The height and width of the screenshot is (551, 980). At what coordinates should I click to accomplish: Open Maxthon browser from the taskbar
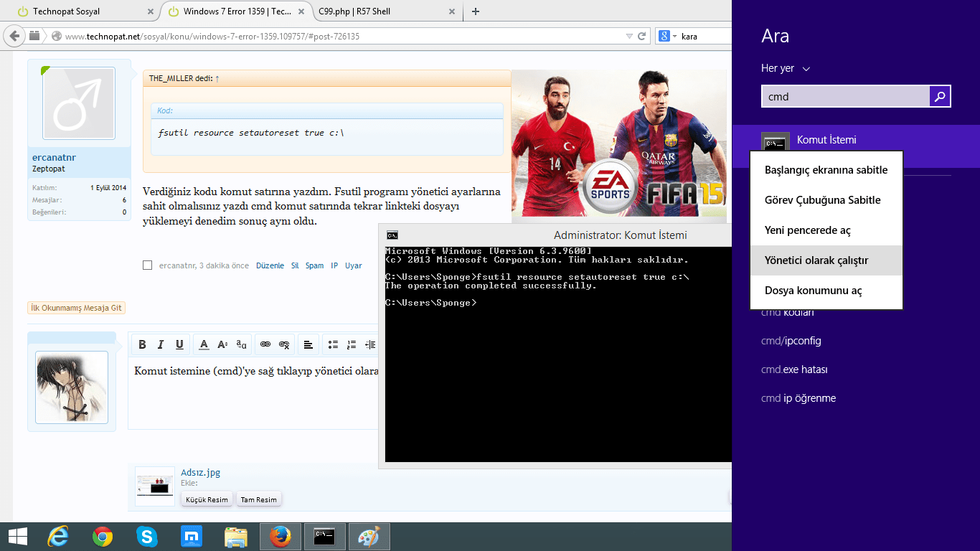tap(192, 537)
